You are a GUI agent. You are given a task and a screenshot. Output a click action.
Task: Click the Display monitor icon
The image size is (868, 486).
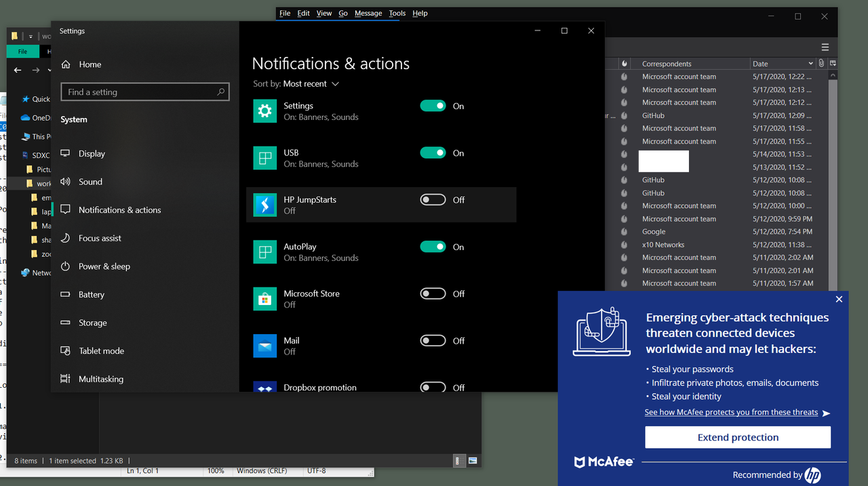(x=65, y=153)
